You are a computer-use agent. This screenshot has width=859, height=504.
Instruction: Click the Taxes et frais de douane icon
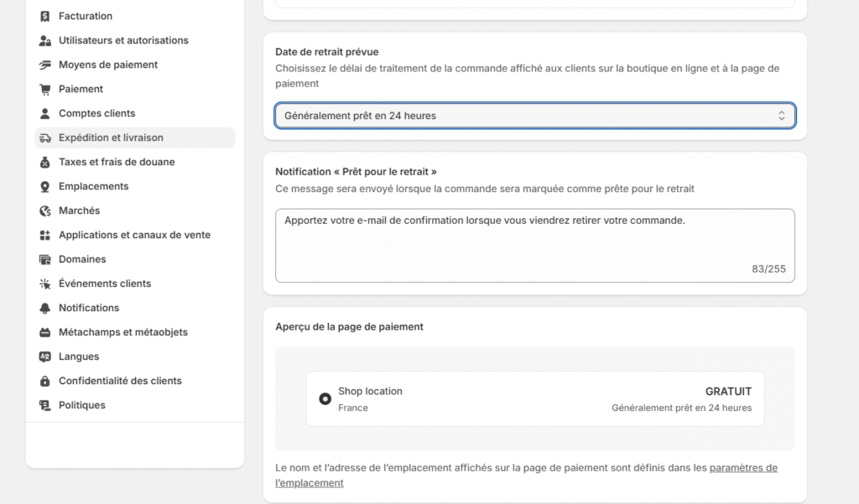coord(45,162)
